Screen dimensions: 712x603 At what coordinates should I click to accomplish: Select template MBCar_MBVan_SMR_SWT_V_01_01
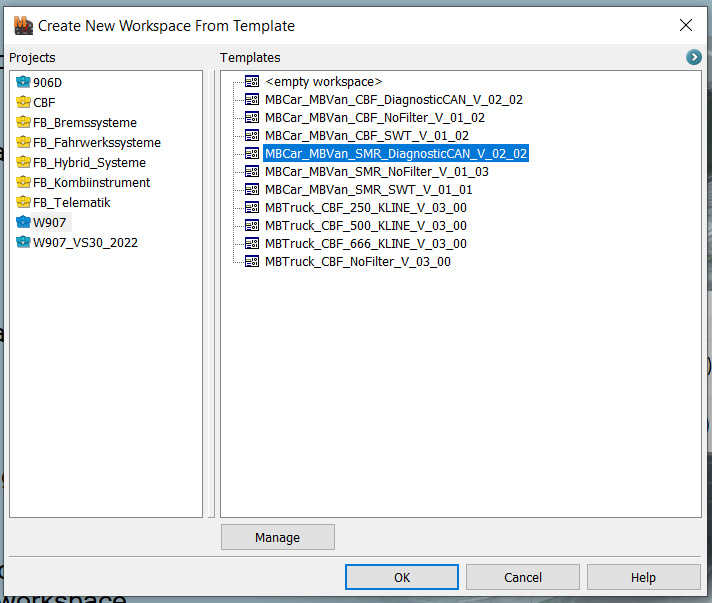368,190
